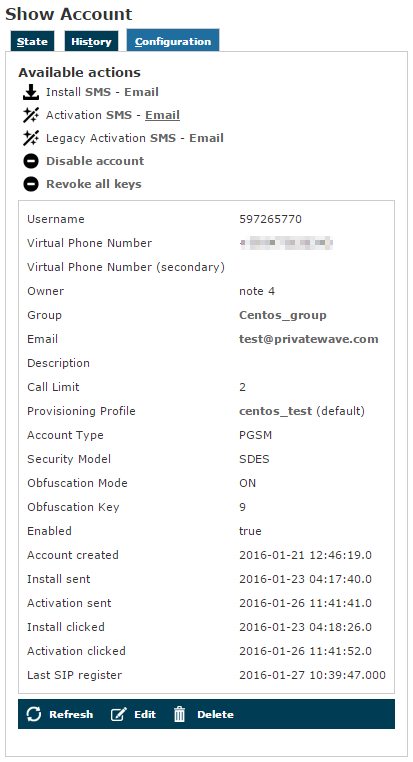Screen dimensions: 413x762
Task: Click the Revoke all keys icon
Action: click(31, 184)
